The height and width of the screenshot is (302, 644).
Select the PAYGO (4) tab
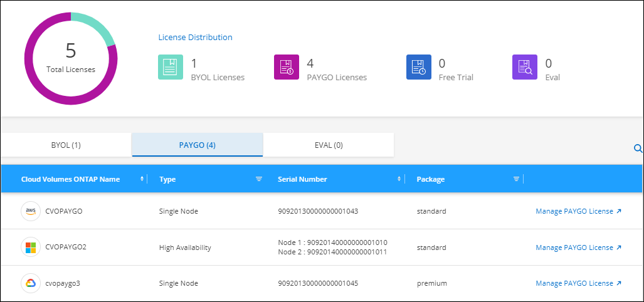pyautogui.click(x=198, y=145)
